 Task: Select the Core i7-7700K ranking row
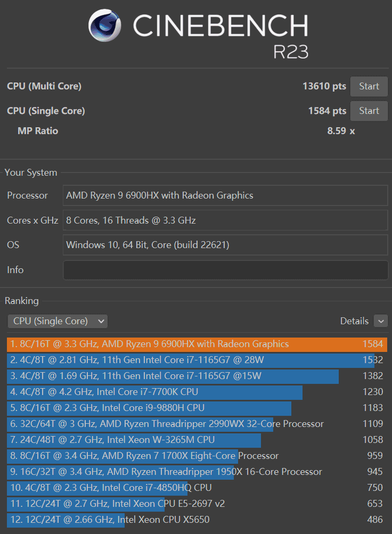pos(196,392)
